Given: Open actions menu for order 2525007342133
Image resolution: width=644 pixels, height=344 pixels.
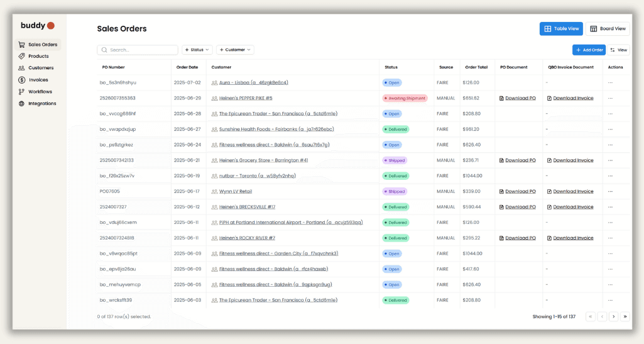Looking at the screenshot, I should [610, 160].
